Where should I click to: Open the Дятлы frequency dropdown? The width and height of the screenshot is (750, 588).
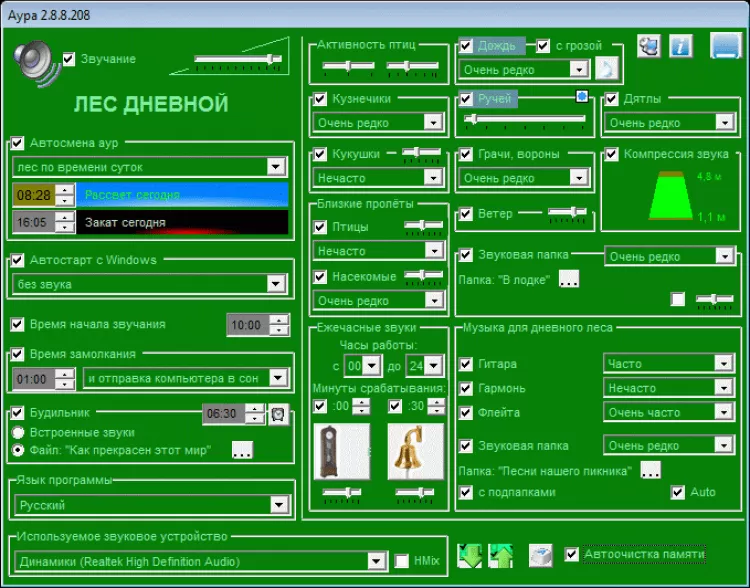click(670, 122)
